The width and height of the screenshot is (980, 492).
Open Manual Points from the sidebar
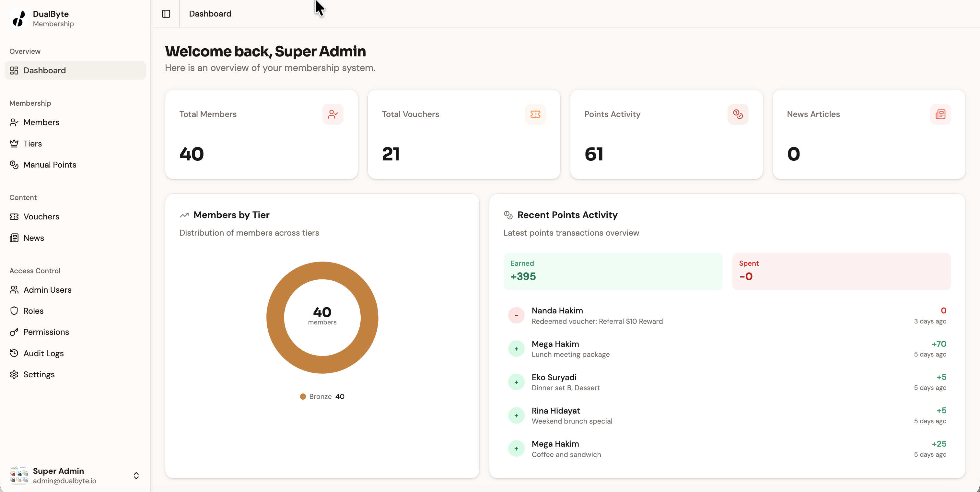pos(50,165)
